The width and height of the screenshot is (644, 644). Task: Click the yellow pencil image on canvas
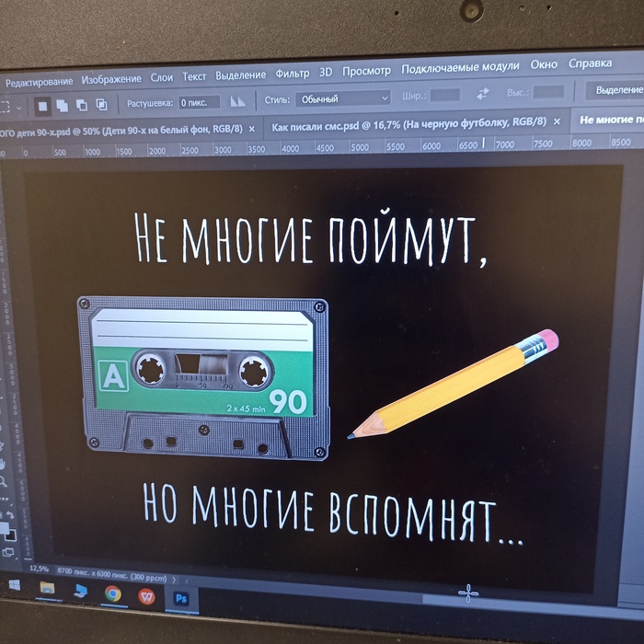[x=453, y=384]
